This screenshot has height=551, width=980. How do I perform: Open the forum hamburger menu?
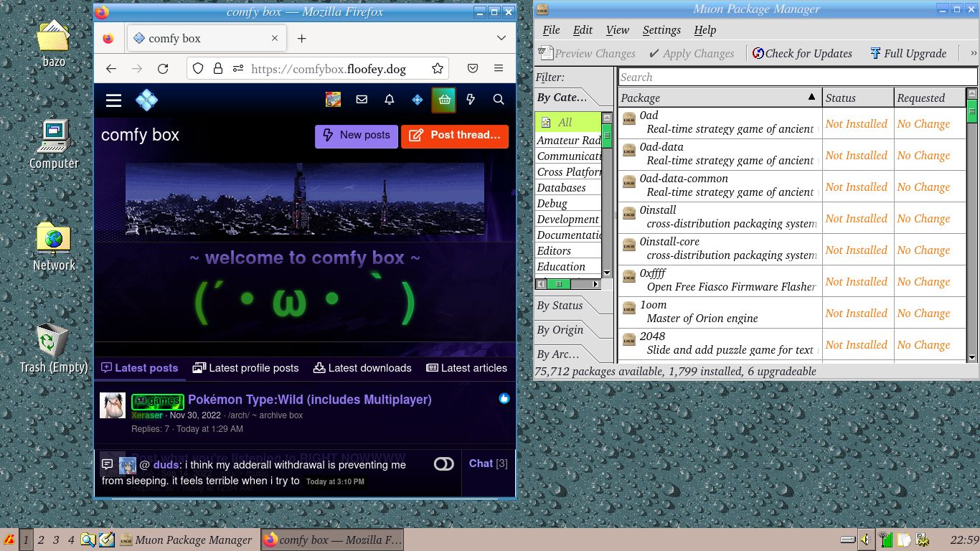[x=113, y=100]
